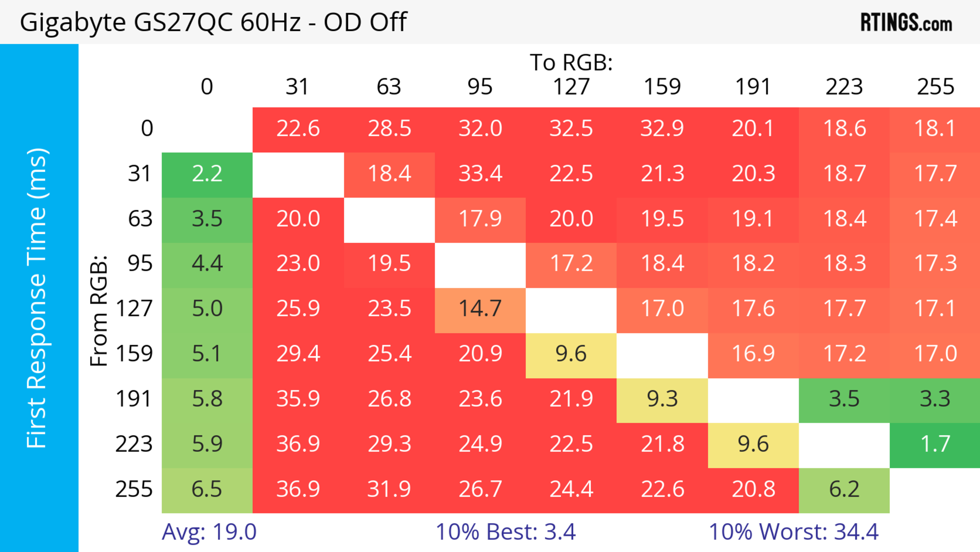Click the First Response Time (ms) label
This screenshot has height=552, width=980.
coord(37,298)
